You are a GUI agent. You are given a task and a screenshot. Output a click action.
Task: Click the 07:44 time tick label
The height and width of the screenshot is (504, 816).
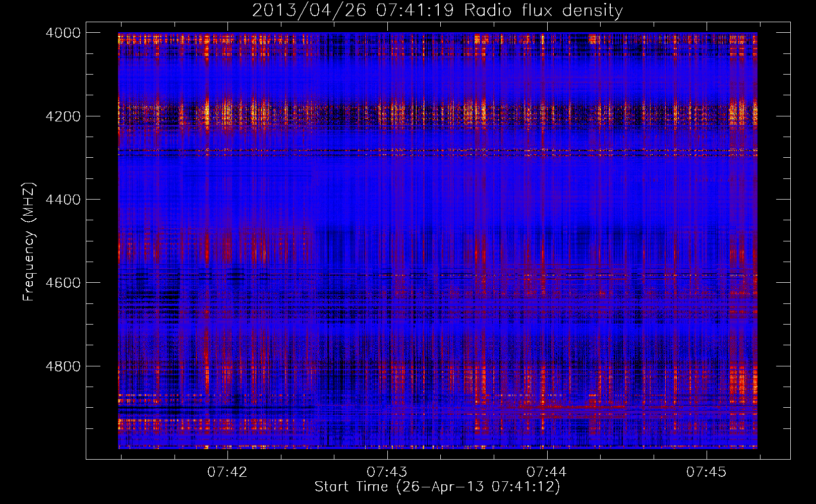coord(547,472)
